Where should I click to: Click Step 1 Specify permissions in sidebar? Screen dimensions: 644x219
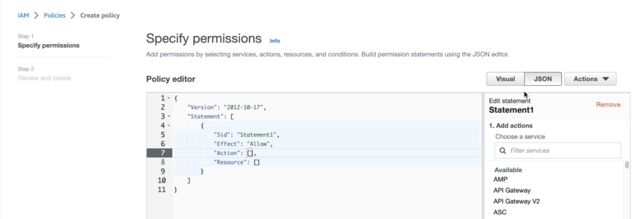48,45
